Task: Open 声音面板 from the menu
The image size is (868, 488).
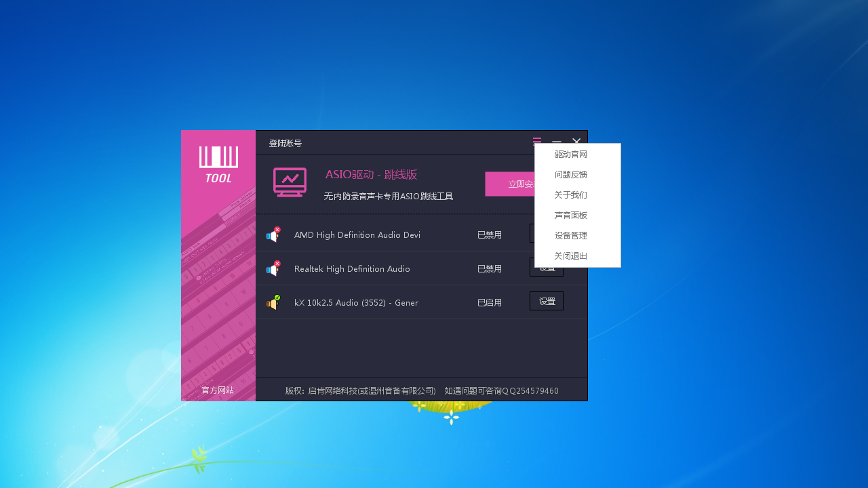Action: [571, 215]
